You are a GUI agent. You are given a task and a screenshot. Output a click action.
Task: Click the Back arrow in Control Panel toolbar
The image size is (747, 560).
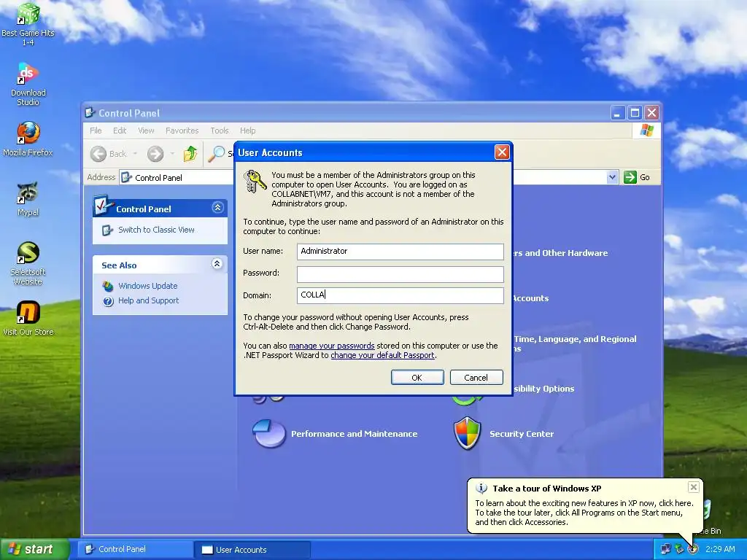pyautogui.click(x=98, y=154)
